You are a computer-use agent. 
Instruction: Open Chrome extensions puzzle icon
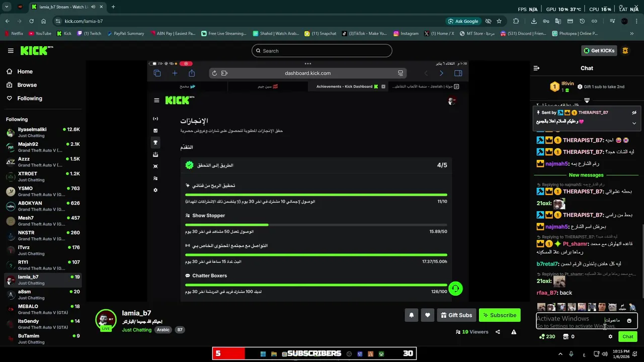(516, 21)
